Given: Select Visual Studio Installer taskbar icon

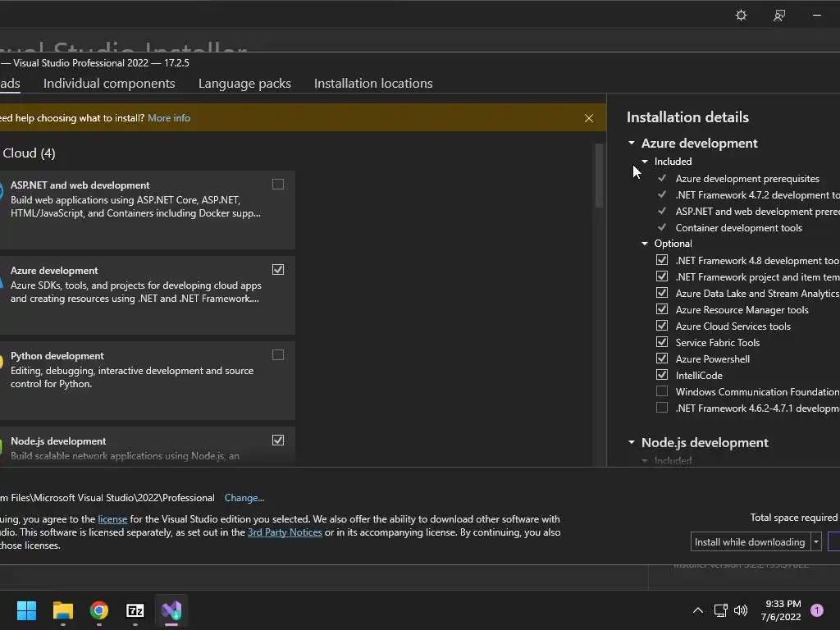Looking at the screenshot, I should tap(171, 610).
